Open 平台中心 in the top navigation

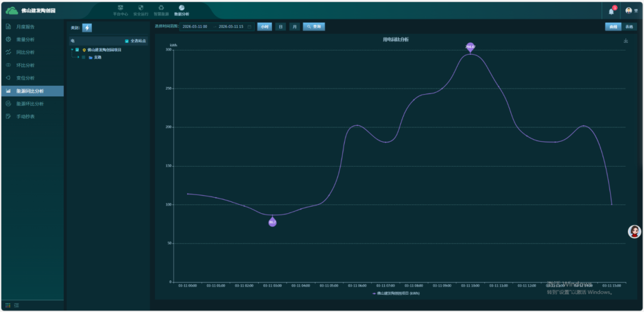(120, 10)
